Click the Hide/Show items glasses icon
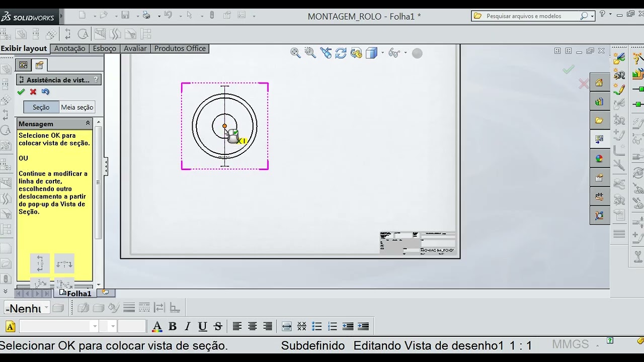 [394, 53]
